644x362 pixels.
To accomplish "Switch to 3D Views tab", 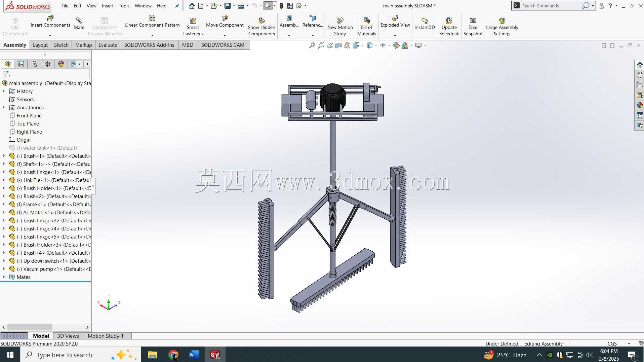I will point(68,336).
